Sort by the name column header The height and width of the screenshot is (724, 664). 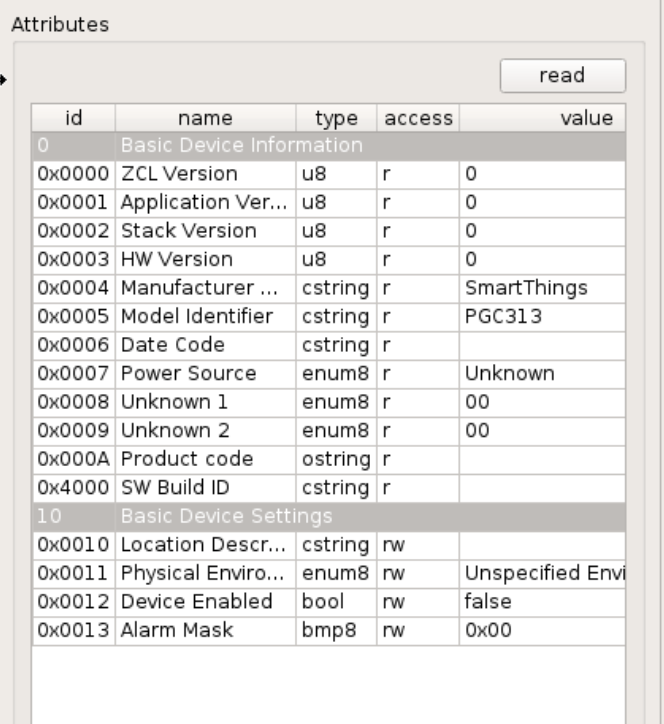(205, 118)
